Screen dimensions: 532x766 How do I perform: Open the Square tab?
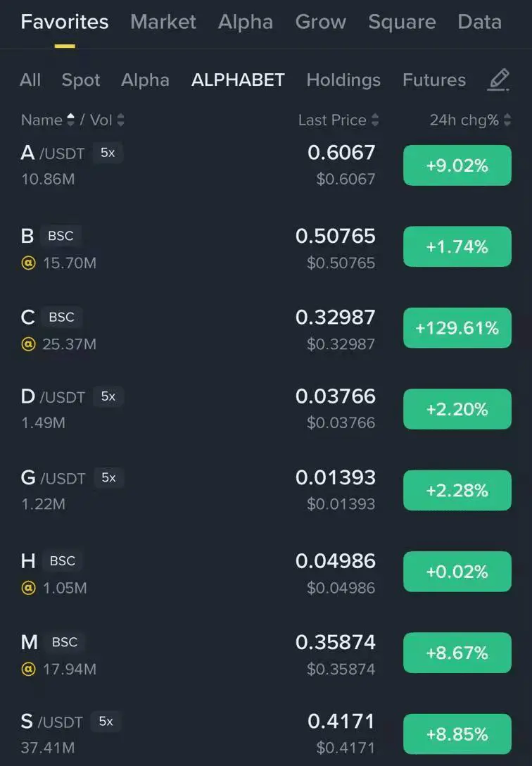pos(402,22)
